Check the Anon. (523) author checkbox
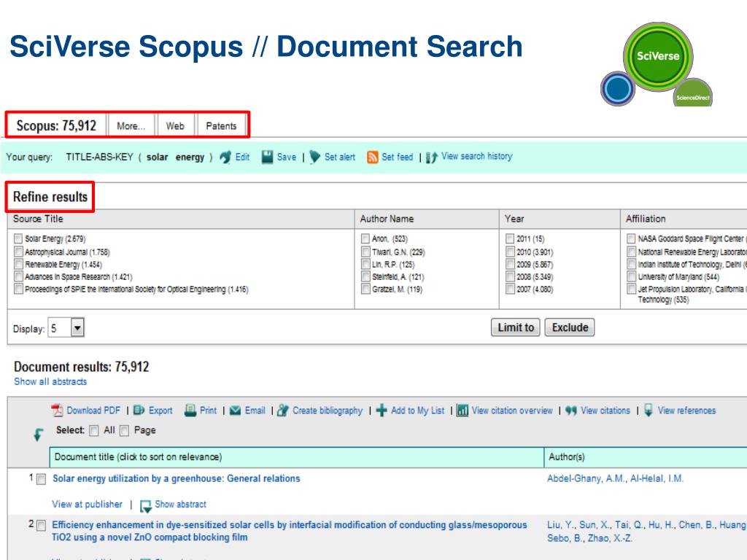Screen dimensions: 747x560 [365, 238]
